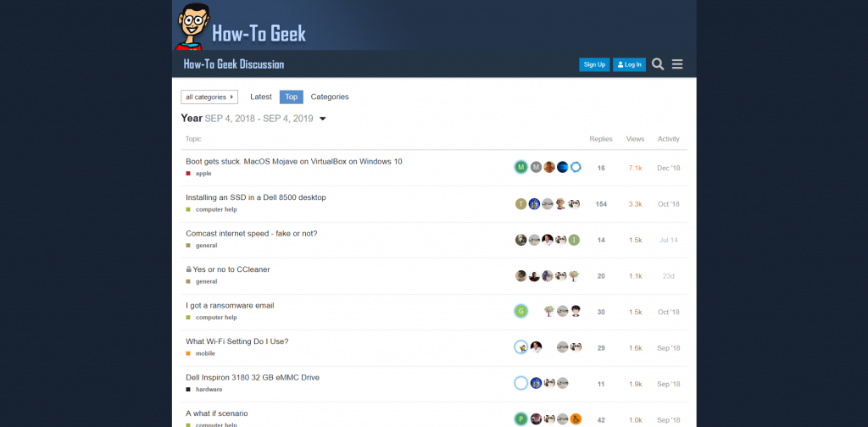Open topic A what if scenario
This screenshot has width=868, height=427.
click(x=217, y=413)
